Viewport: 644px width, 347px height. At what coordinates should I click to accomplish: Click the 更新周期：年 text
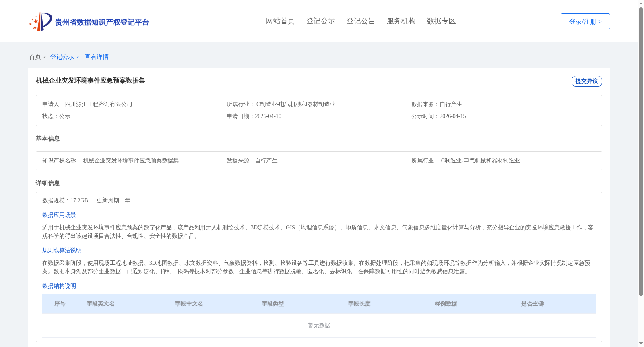point(114,200)
